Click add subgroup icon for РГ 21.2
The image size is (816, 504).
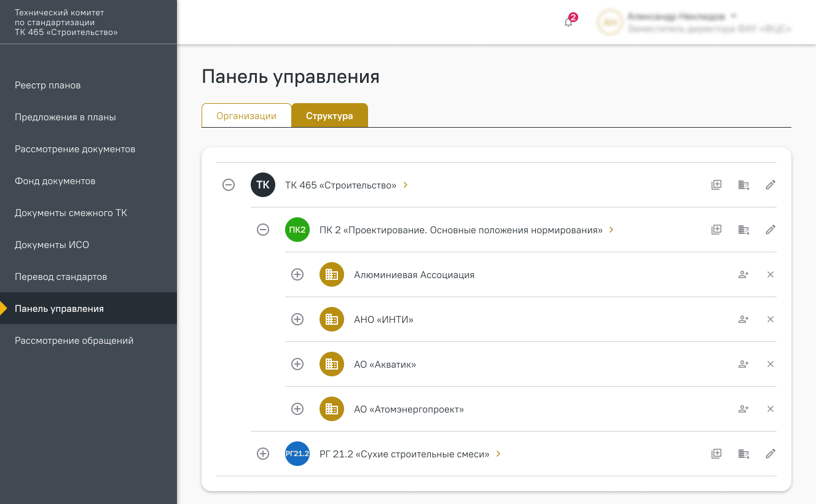click(716, 454)
